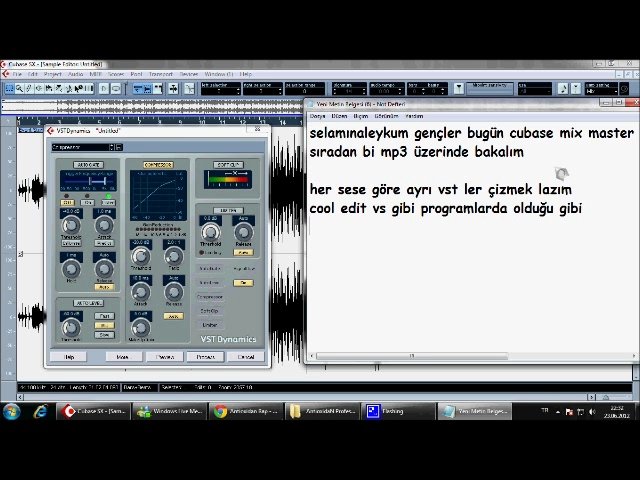The width and height of the screenshot is (640, 480).
Task: Select the Play speaker tool in sample editor
Action: (x=39, y=88)
